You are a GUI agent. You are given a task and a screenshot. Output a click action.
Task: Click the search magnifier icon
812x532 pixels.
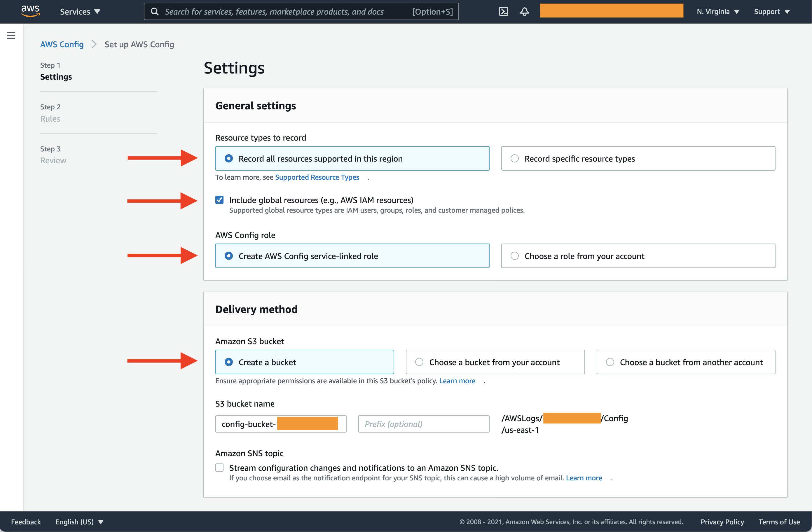pyautogui.click(x=155, y=12)
